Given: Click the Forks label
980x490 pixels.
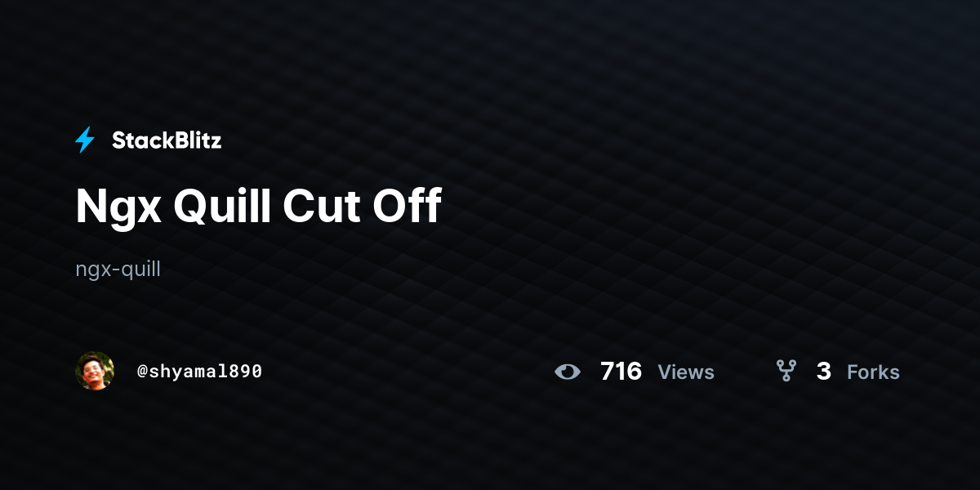Looking at the screenshot, I should click(x=873, y=372).
